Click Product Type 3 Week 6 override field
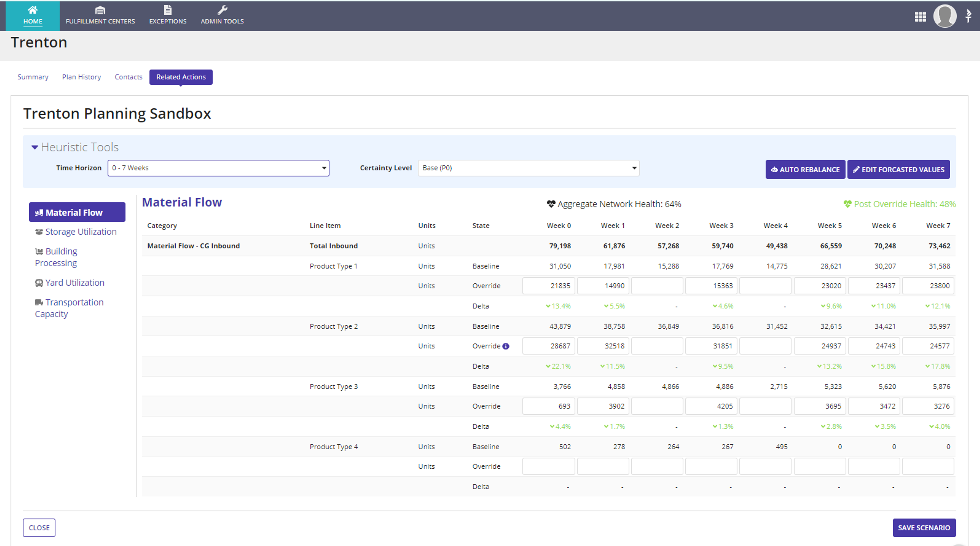 coord(874,406)
